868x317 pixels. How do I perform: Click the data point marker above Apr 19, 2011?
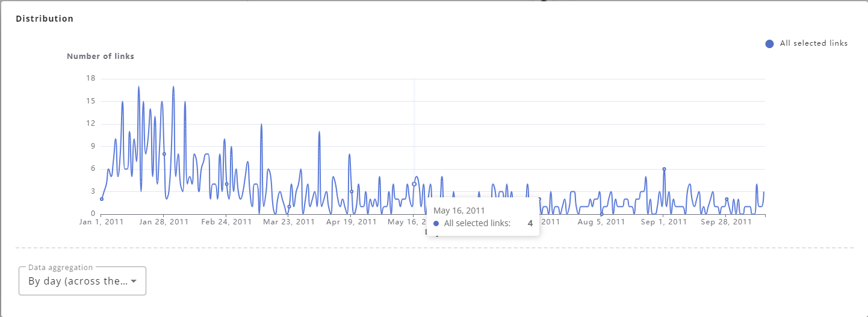click(352, 192)
